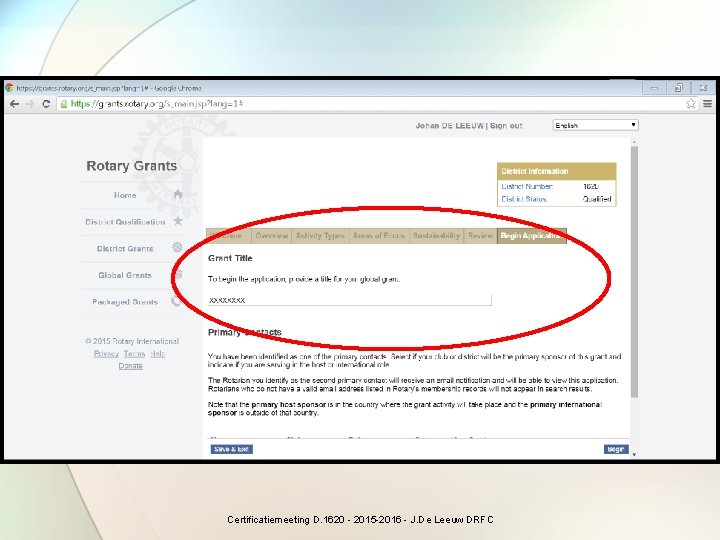This screenshot has height=540, width=720.
Task: Click the scrollbar down arrow
Action: (x=634, y=454)
